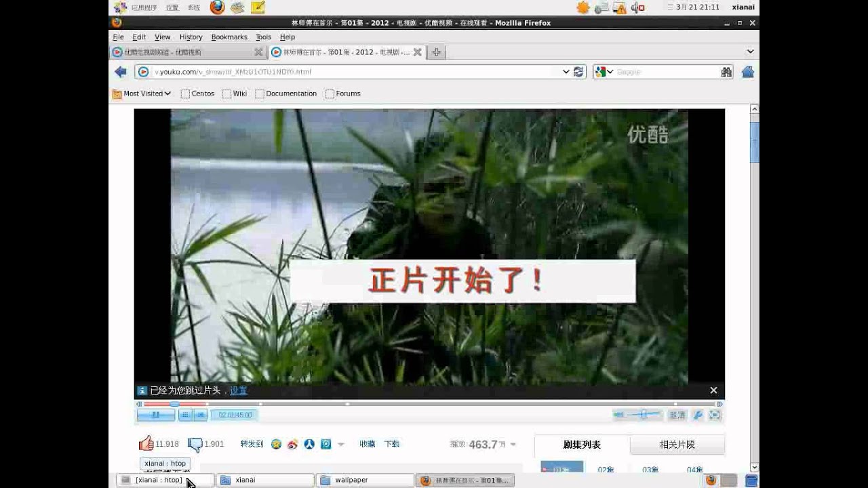Open the Centos bookmark

(197, 94)
